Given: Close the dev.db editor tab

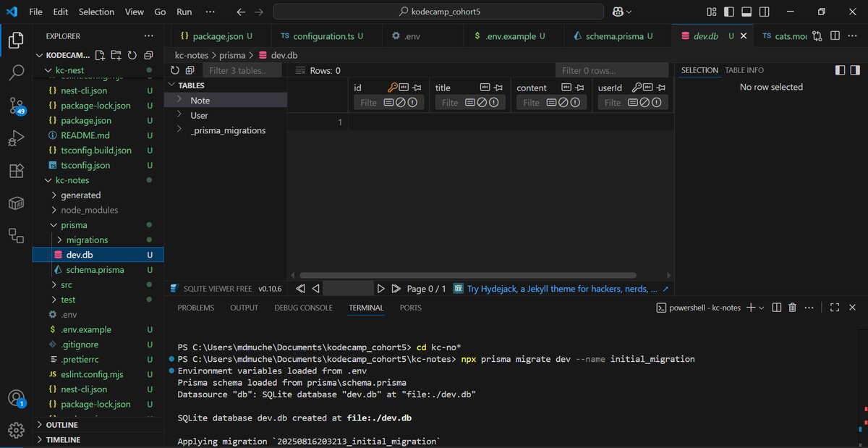Looking at the screenshot, I should (x=744, y=35).
